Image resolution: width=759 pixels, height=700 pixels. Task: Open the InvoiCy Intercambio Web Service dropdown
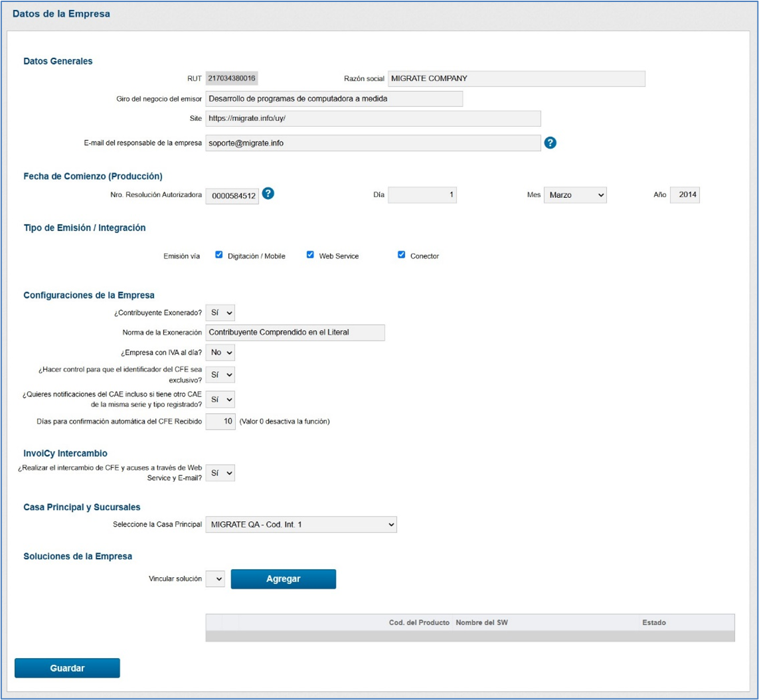pyautogui.click(x=220, y=473)
